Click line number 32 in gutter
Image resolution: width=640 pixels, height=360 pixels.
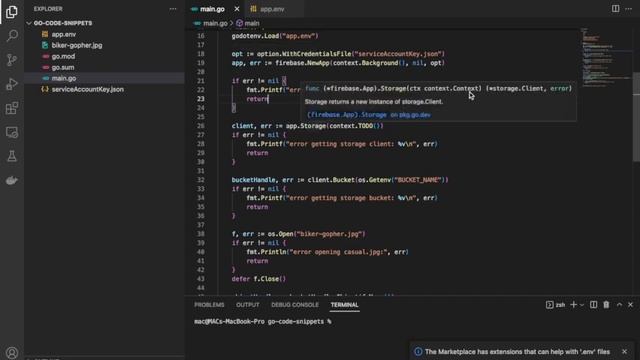(200, 180)
